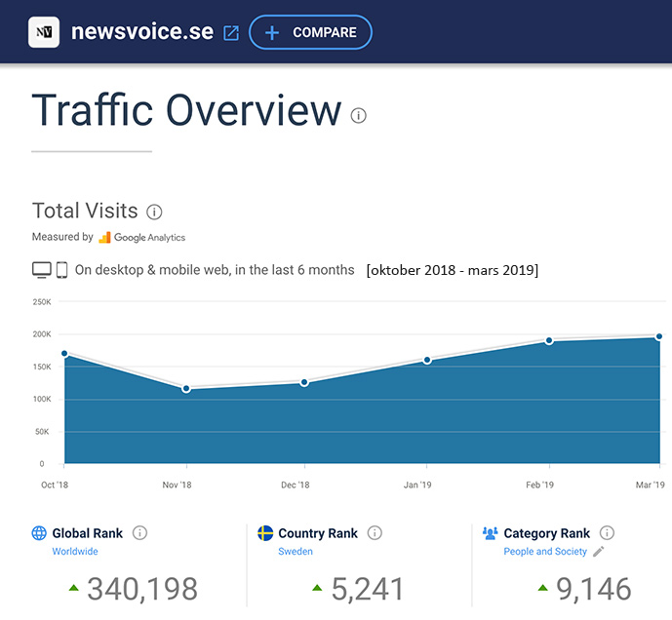672x620 pixels.
Task: Click info icon next to Total Visits
Action: 154,212
